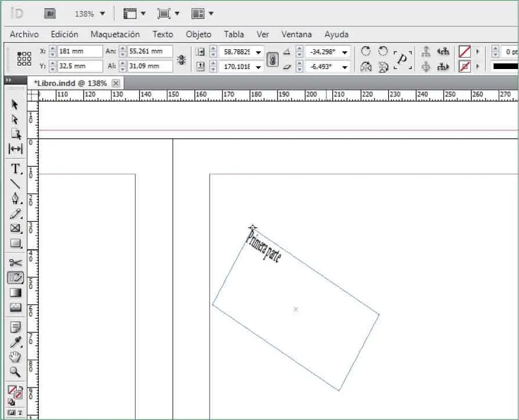This screenshot has width=519, height=420.
Task: Activate the Hand tool
Action: [16, 357]
